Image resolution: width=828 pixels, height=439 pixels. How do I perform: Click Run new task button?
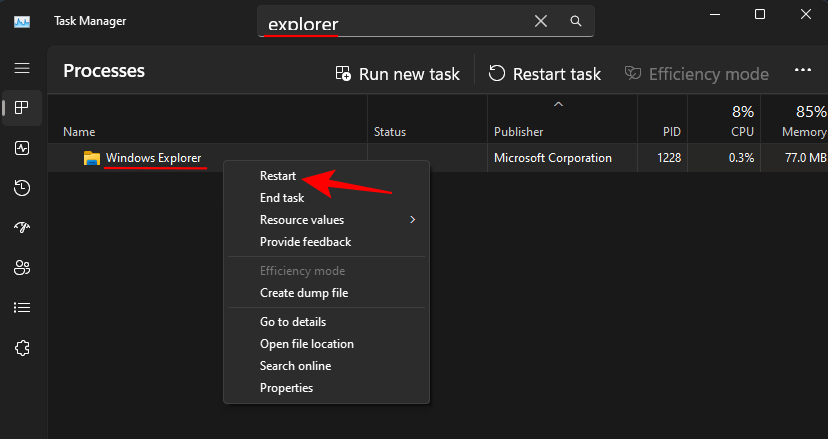tap(398, 73)
